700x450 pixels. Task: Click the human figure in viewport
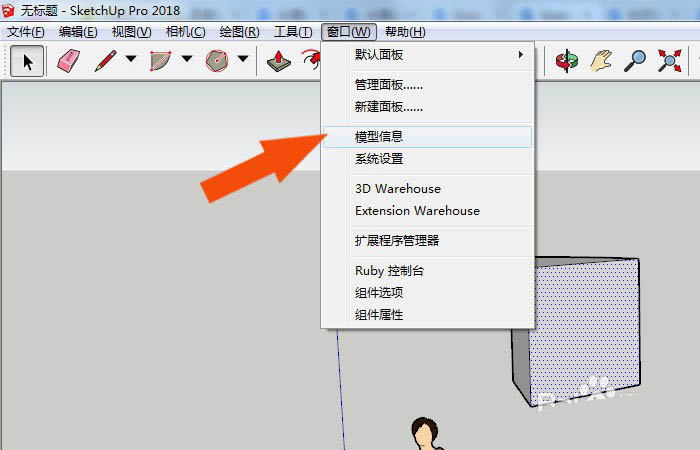(x=426, y=433)
